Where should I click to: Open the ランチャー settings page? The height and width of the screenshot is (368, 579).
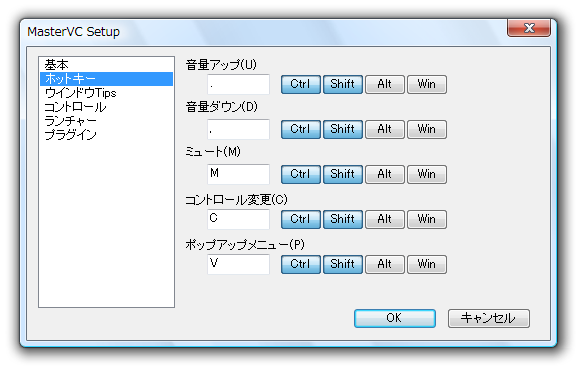click(106, 121)
